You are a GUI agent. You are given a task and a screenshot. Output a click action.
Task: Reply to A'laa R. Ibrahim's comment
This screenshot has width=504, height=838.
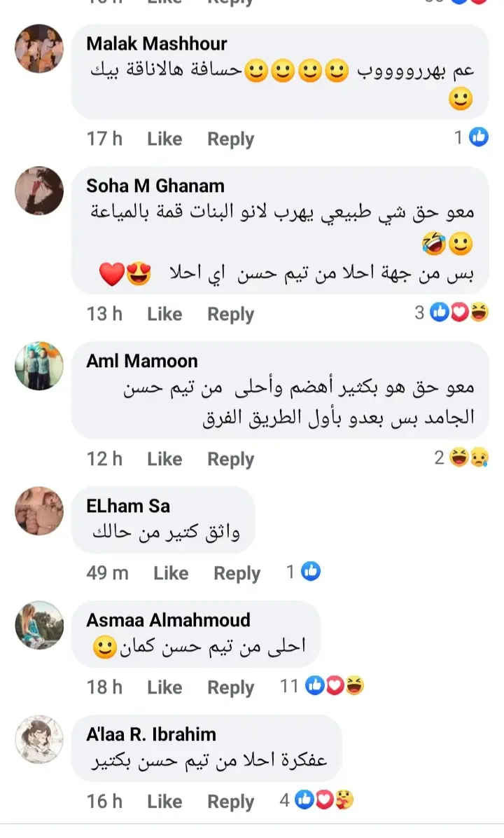click(x=230, y=802)
